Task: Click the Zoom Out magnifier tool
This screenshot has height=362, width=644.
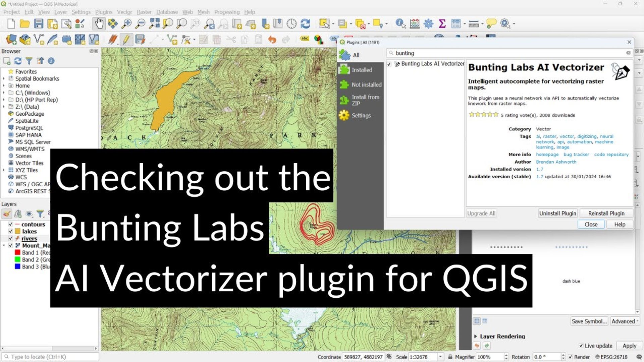Action: pos(140,24)
